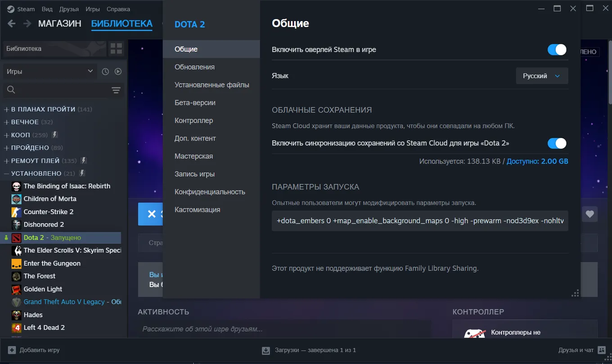Switch to the МАГАЗИН tab

[60, 24]
